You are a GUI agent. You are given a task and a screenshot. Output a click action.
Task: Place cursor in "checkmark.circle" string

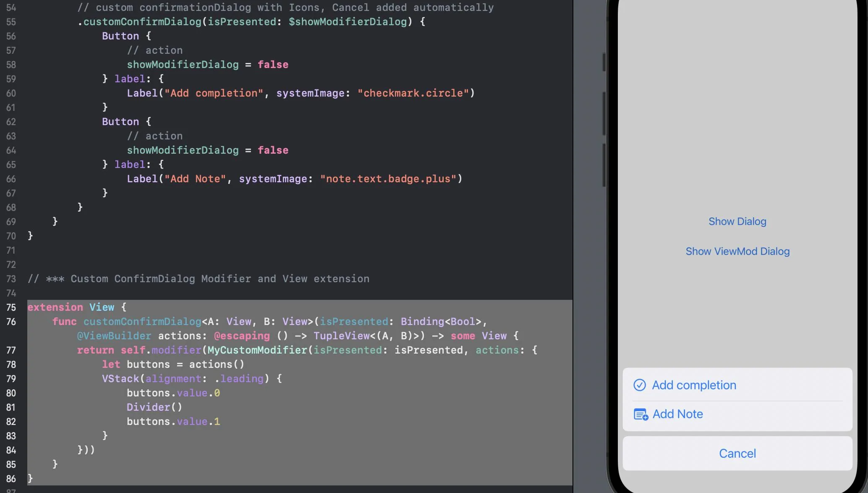tap(413, 93)
